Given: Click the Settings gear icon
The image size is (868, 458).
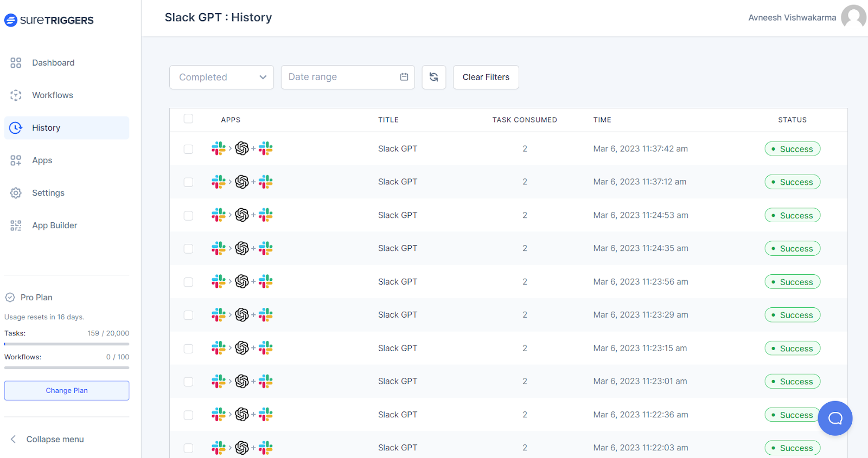Looking at the screenshot, I should pos(16,193).
